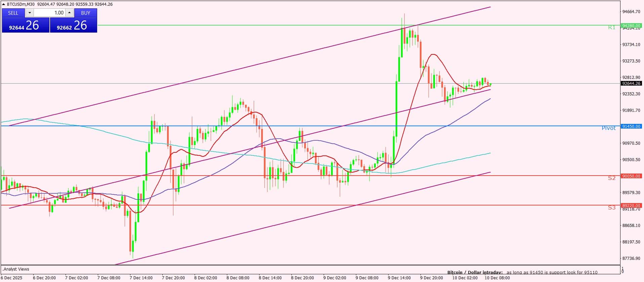
Task: Increase trade volume with the up arrow
Action: click(69, 13)
